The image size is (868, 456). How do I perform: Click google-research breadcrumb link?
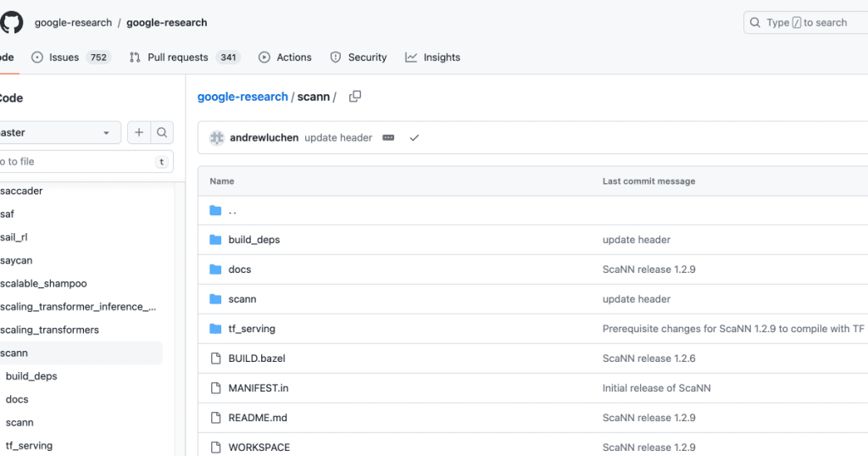coord(242,97)
